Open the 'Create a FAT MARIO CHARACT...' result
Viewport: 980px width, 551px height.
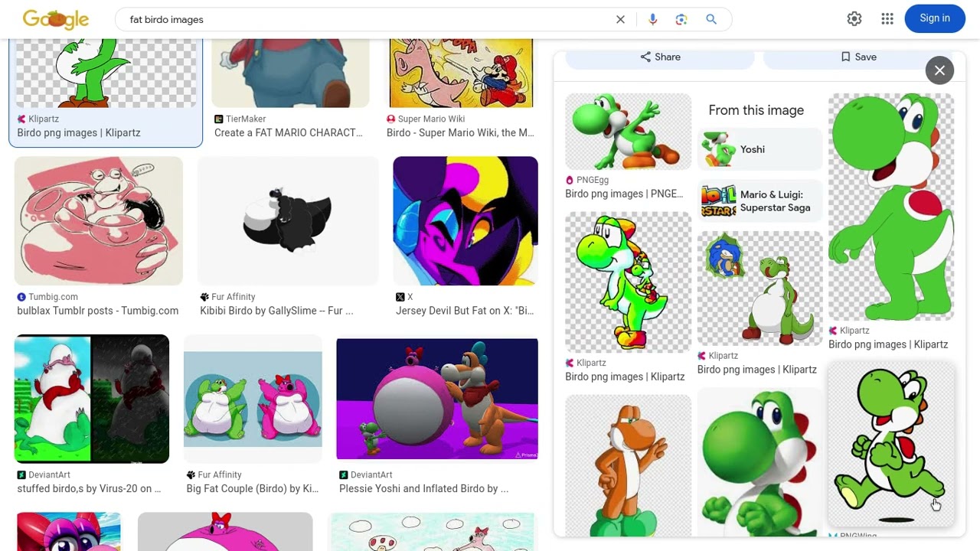point(289,133)
